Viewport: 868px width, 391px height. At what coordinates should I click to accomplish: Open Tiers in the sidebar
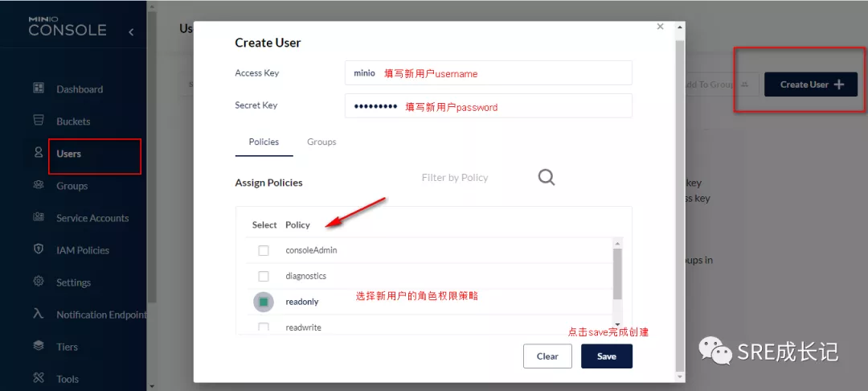coord(67,347)
